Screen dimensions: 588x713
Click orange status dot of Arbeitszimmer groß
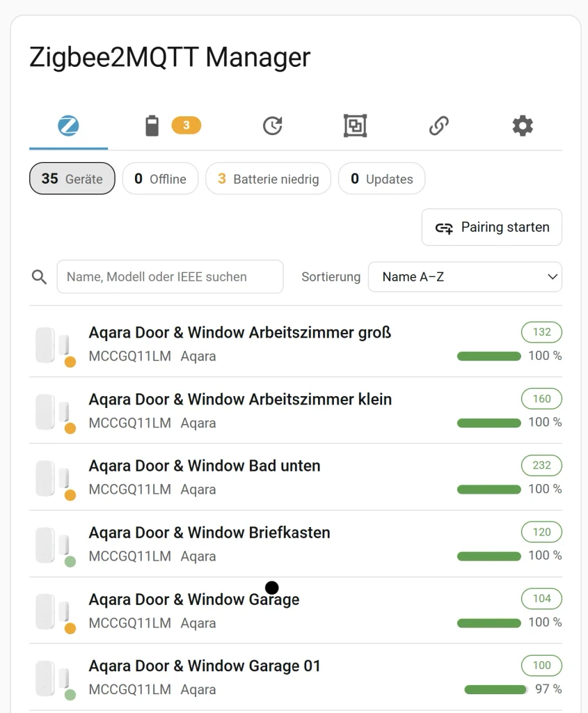[70, 362]
